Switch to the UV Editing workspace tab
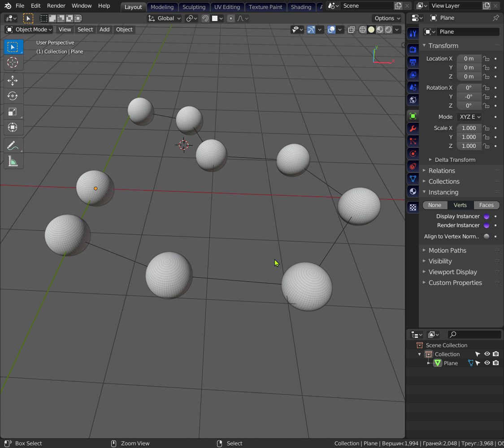Viewport: 504px width, 448px height. (x=227, y=7)
